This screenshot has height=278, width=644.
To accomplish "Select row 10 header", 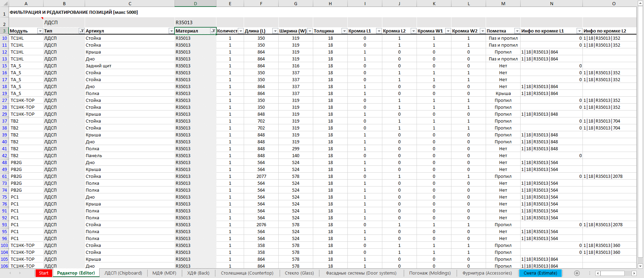I will tap(4, 38).
